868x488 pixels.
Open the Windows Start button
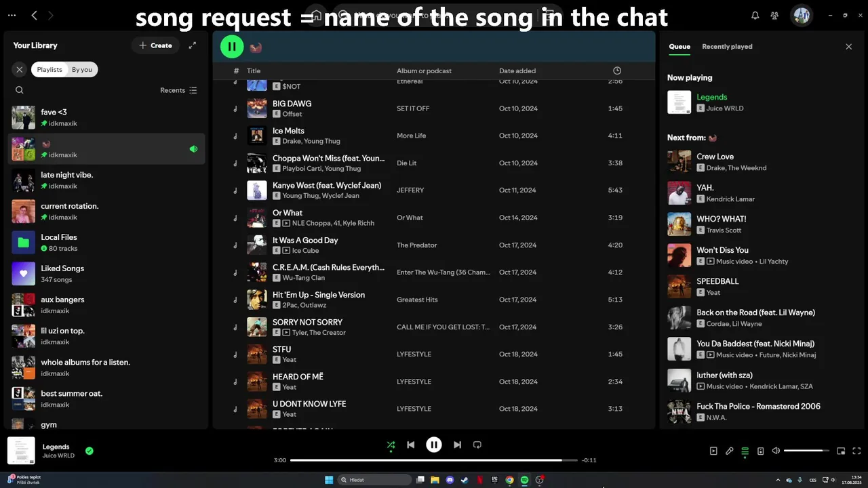click(x=329, y=480)
